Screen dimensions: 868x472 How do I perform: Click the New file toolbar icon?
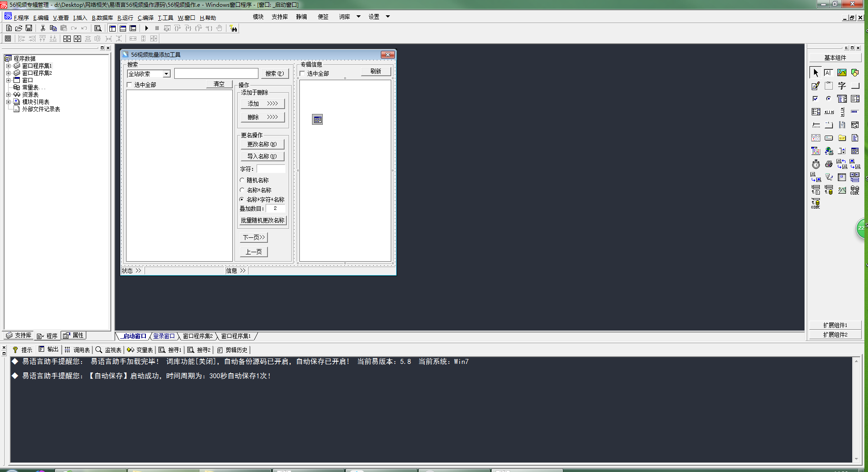(9, 28)
